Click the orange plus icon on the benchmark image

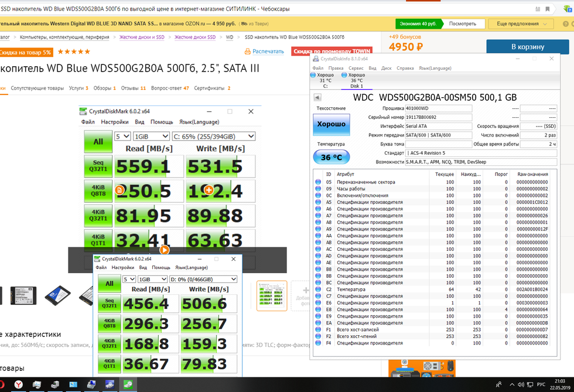[x=208, y=190]
